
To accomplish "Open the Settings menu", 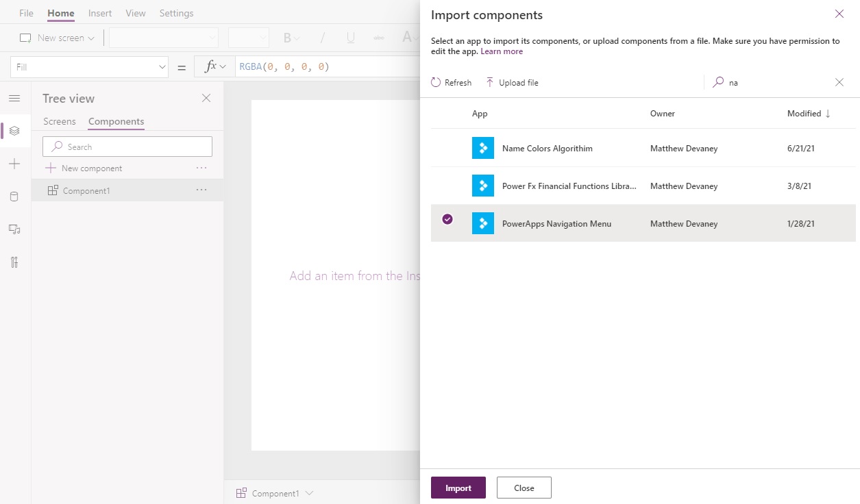I will click(x=176, y=12).
